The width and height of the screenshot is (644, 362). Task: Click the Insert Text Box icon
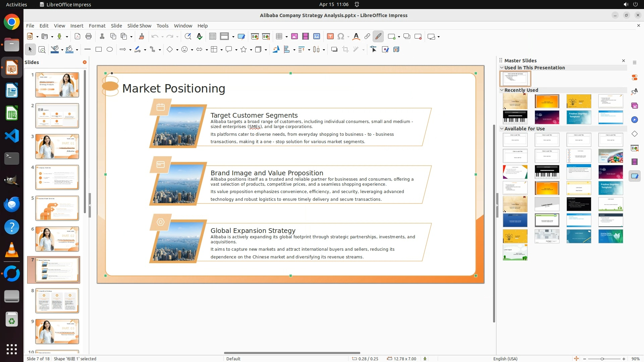click(330, 37)
